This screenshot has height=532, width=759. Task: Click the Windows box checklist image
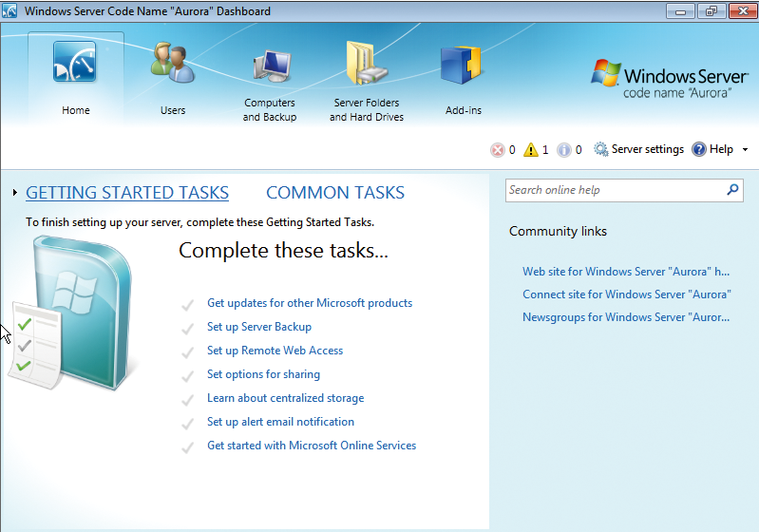pos(70,313)
